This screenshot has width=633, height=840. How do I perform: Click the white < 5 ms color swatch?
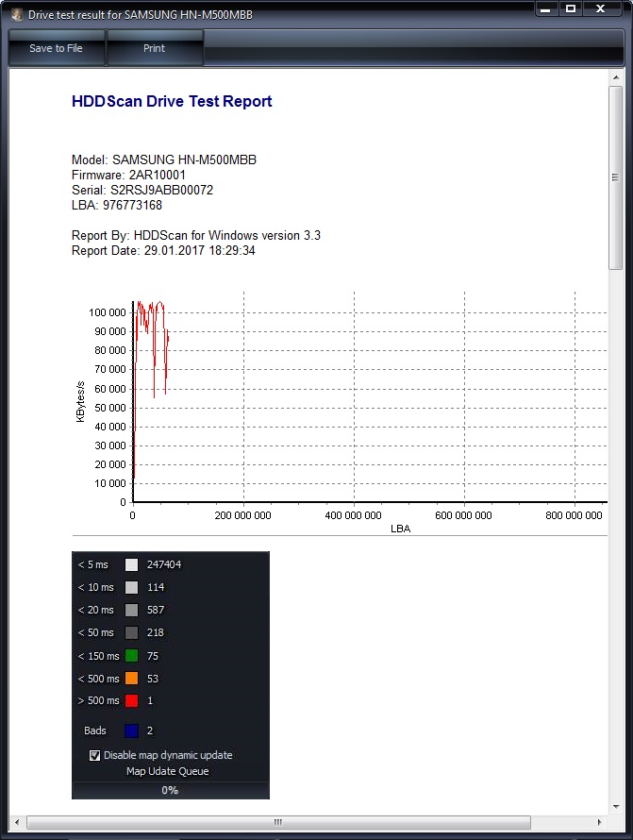(x=131, y=564)
